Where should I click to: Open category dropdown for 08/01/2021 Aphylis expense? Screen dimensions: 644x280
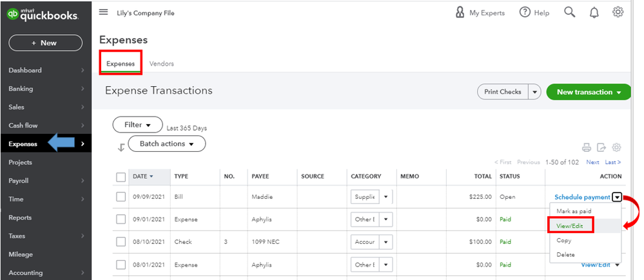(x=385, y=265)
